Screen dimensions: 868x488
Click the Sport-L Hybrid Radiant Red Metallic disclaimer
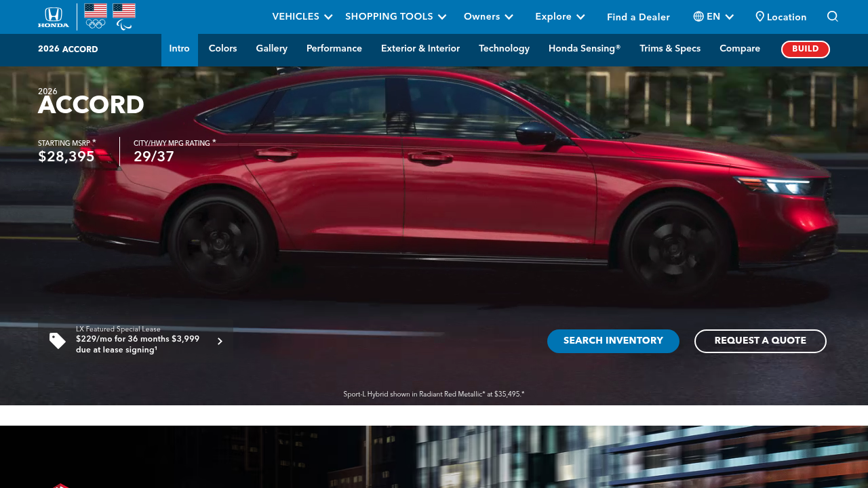tap(434, 394)
